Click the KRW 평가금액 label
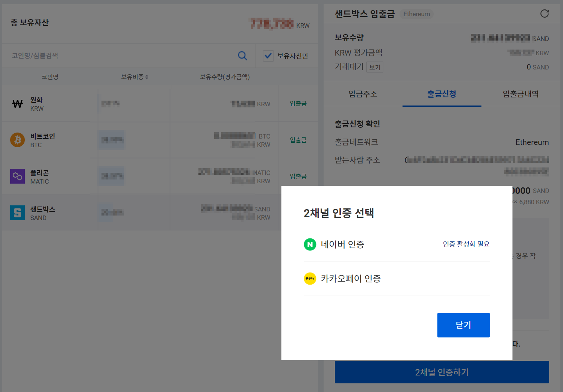 [x=359, y=53]
